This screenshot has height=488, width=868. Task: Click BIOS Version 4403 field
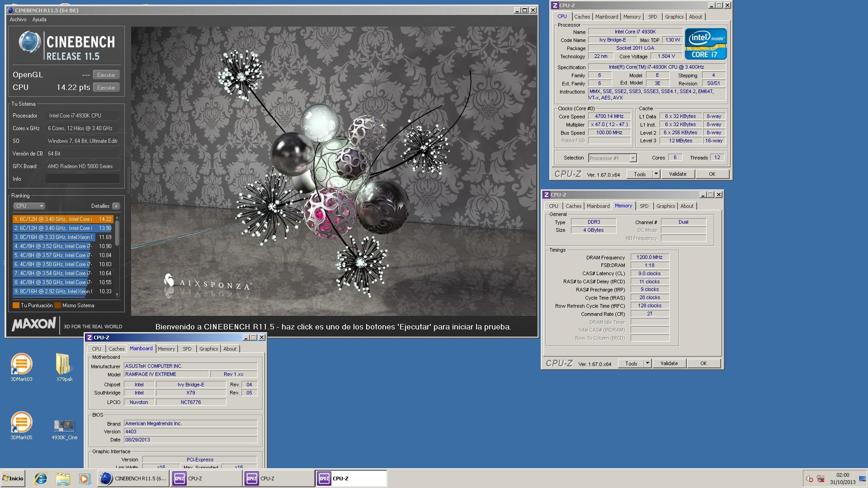pos(191,432)
